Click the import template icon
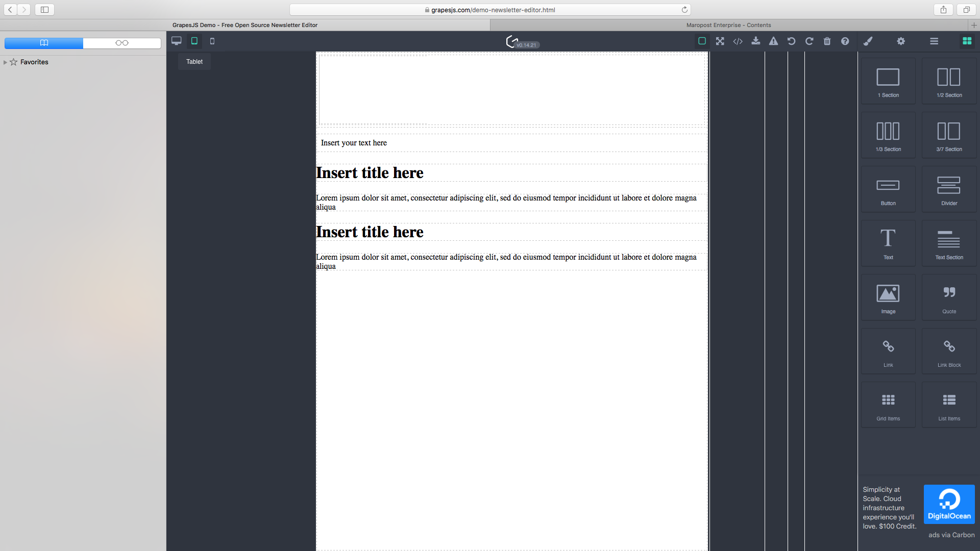980x551 pixels. point(755,41)
